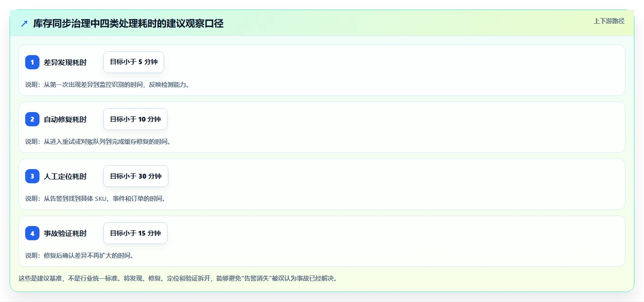Click the 上下游路径 label in header

[x=609, y=21]
